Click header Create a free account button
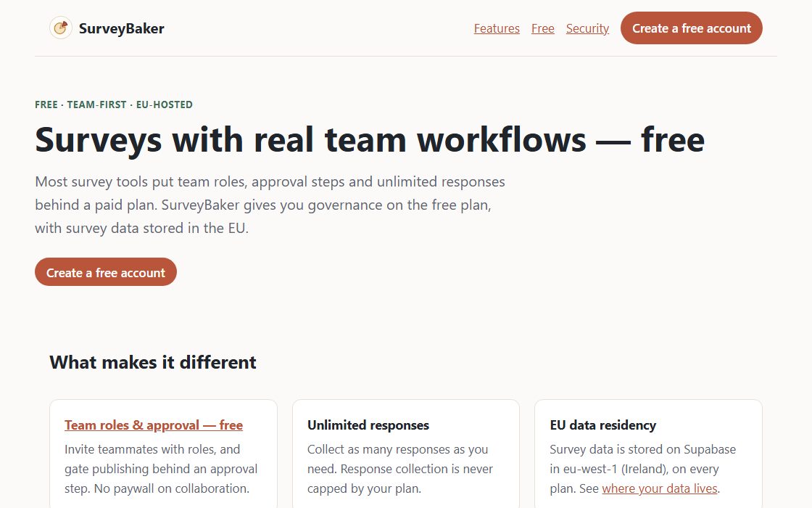812x508 pixels. coord(692,28)
